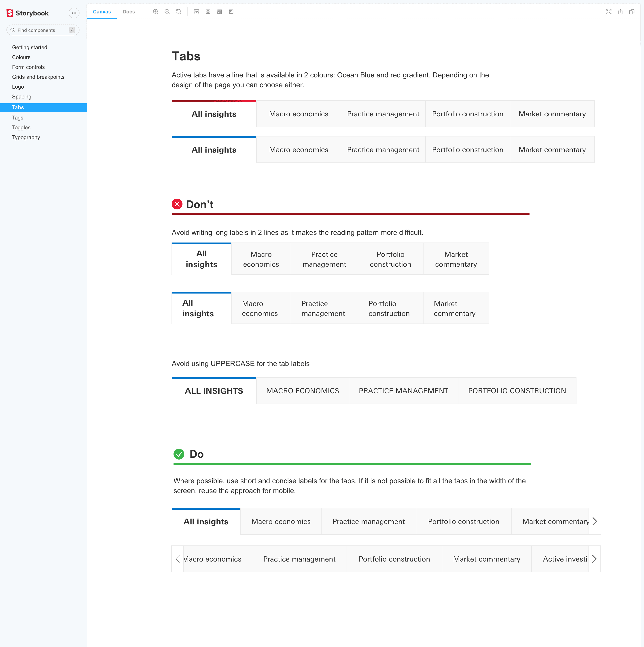Copy canvas link icon
This screenshot has height=647, width=644.
point(632,12)
